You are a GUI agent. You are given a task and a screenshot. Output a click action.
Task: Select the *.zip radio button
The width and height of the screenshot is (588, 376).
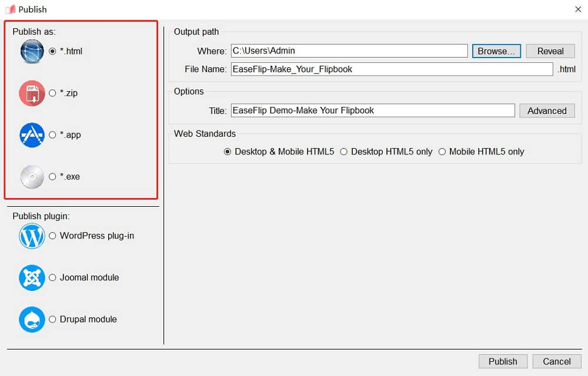coord(53,93)
